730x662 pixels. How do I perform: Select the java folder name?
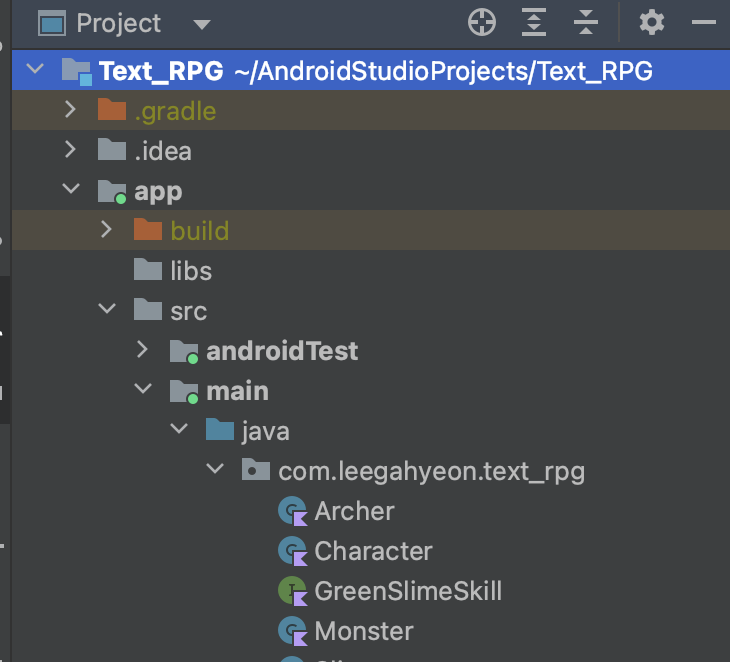[265, 432]
